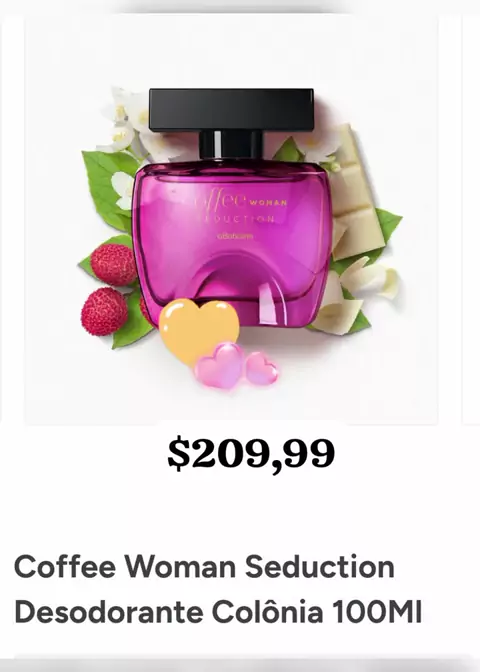Image resolution: width=480 pixels, height=672 pixels.
Task: Tap the larger pink heart sticker
Action: coord(218,366)
